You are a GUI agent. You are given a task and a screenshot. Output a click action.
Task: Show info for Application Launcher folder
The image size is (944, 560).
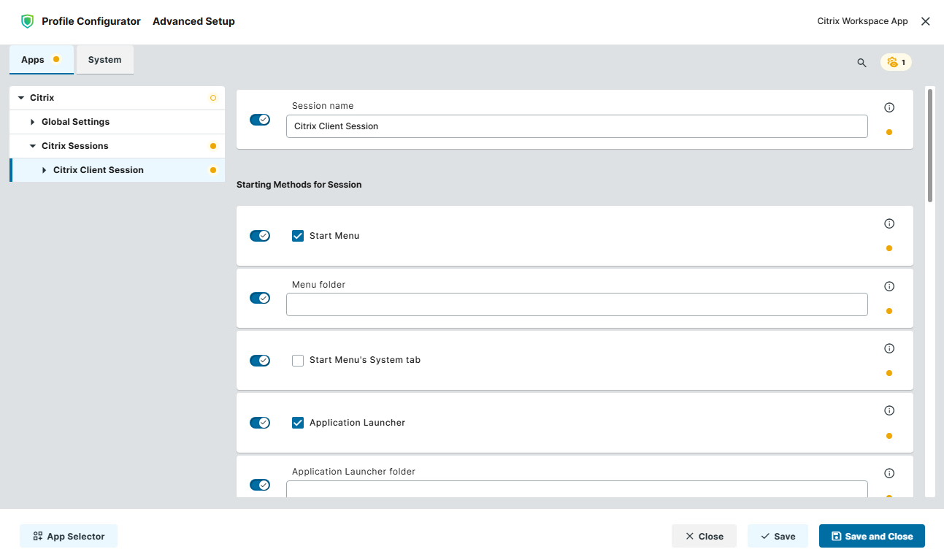tap(889, 472)
